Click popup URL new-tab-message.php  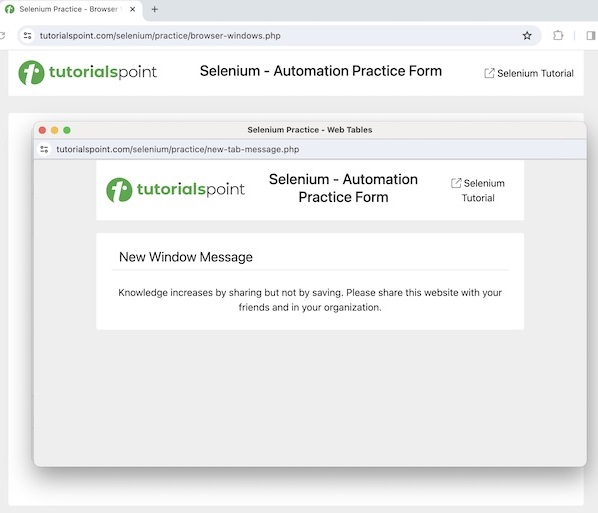click(x=178, y=149)
